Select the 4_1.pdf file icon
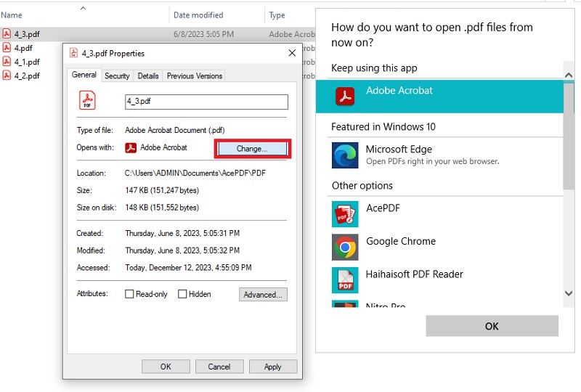 click(7, 62)
